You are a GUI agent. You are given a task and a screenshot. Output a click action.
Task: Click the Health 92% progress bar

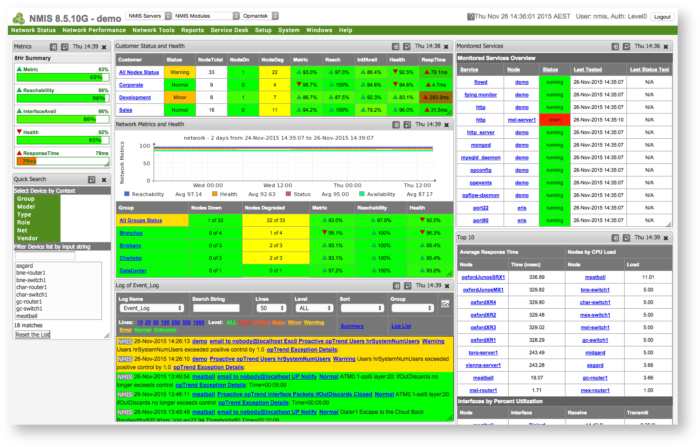click(63, 140)
